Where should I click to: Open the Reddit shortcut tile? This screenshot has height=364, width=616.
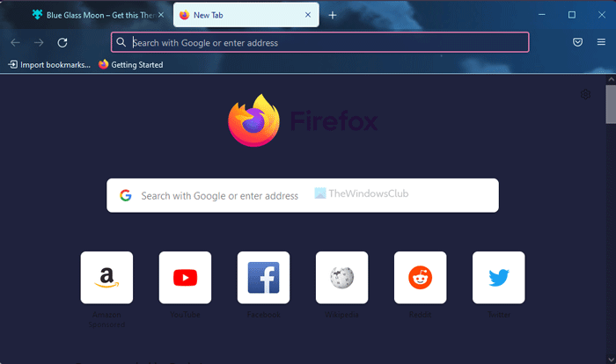click(x=421, y=278)
